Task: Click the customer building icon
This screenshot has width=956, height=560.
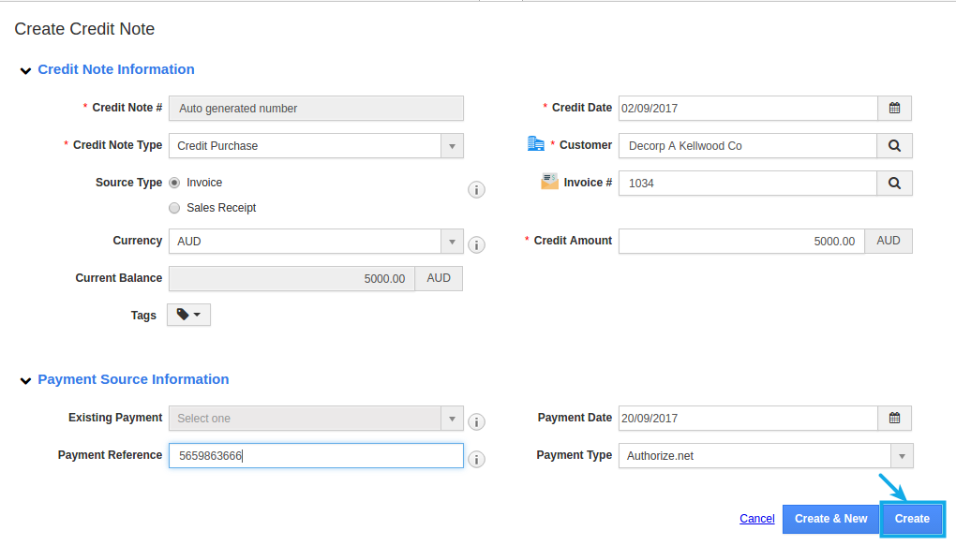Action: 535,144
